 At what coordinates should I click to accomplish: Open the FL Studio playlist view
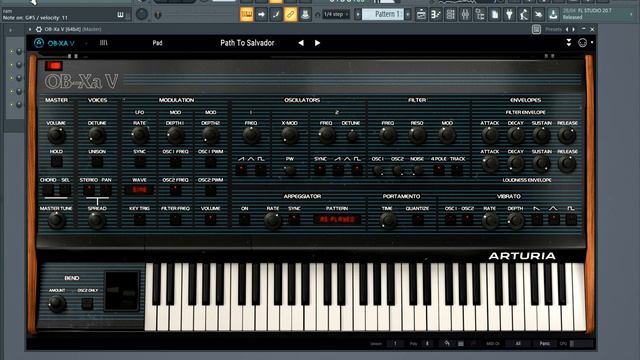click(x=421, y=15)
